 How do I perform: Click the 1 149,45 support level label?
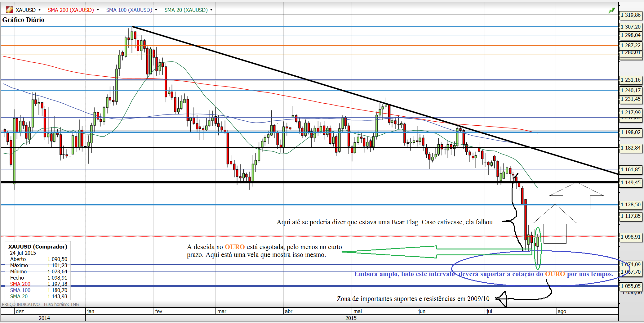630,183
